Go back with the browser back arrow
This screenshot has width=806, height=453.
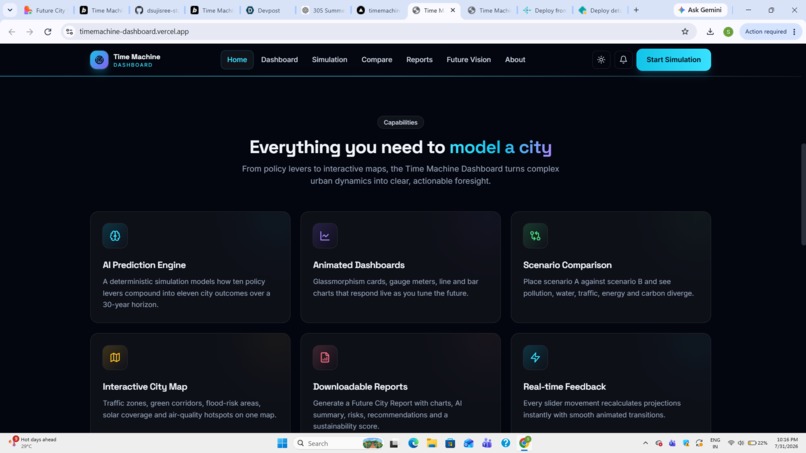[12, 32]
